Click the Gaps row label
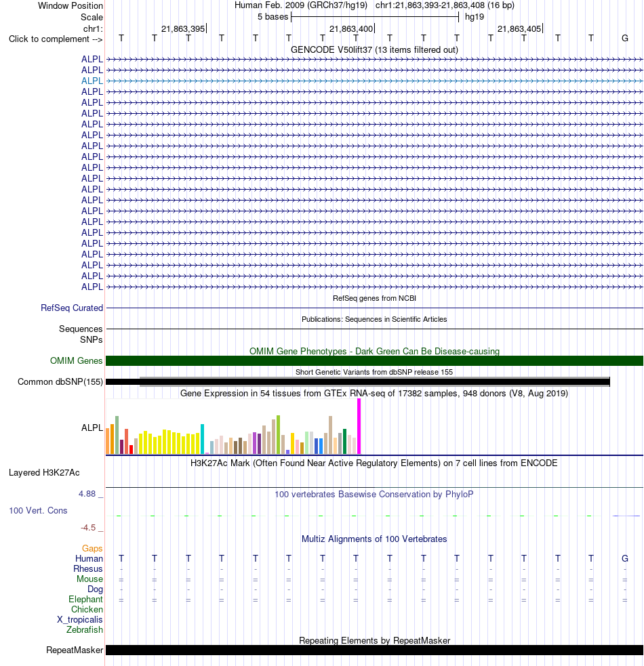 pyautogui.click(x=93, y=549)
